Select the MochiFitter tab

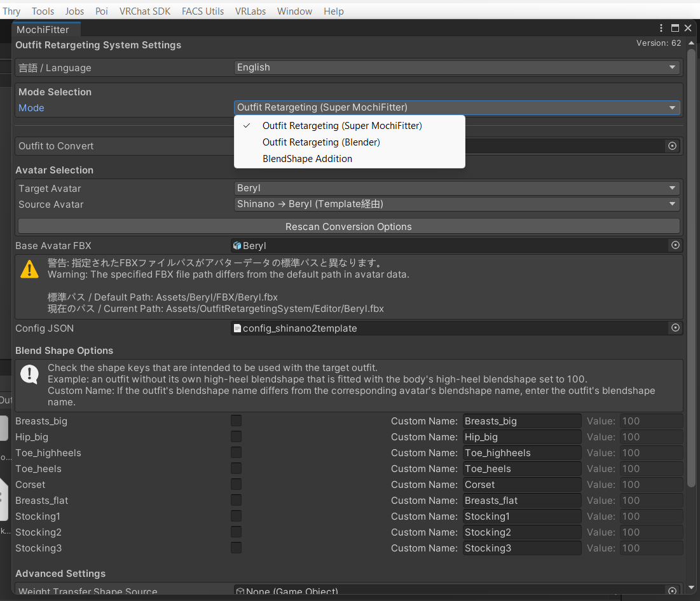(46, 29)
